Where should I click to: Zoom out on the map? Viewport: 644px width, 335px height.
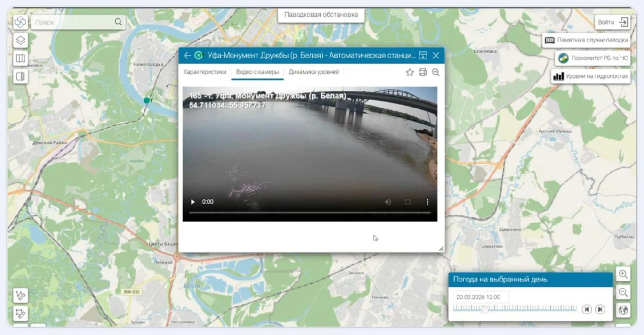(623, 292)
